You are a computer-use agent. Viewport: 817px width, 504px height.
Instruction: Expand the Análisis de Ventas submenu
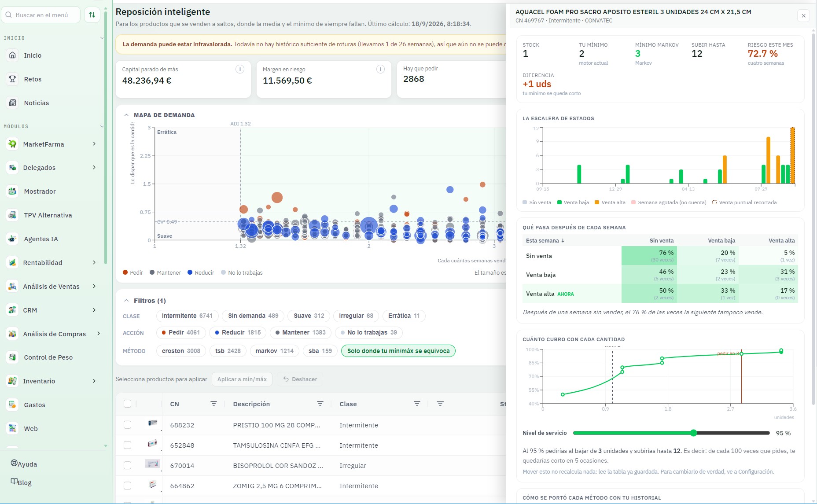pos(94,287)
